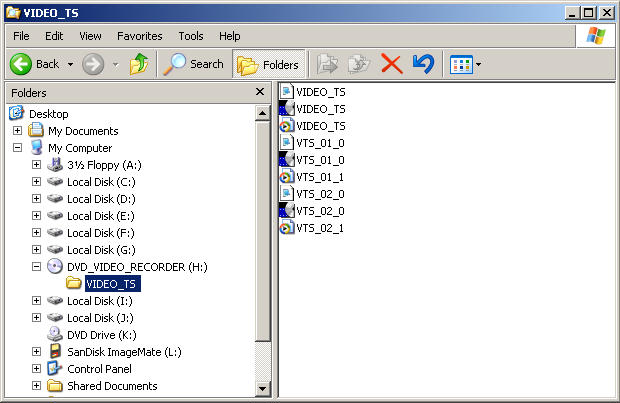Select Local Disk (G:) label
Image resolution: width=620 pixels, height=403 pixels.
point(101,250)
